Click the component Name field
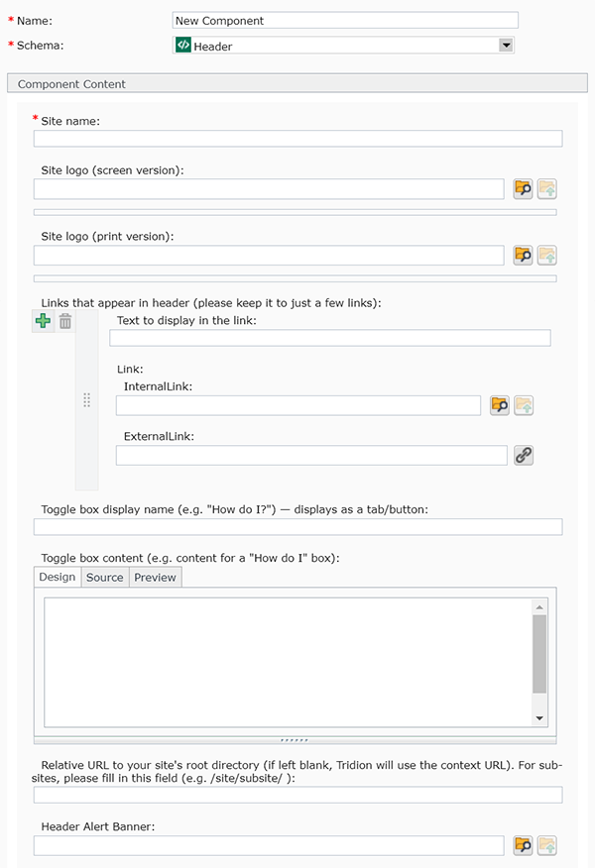 [x=345, y=20]
